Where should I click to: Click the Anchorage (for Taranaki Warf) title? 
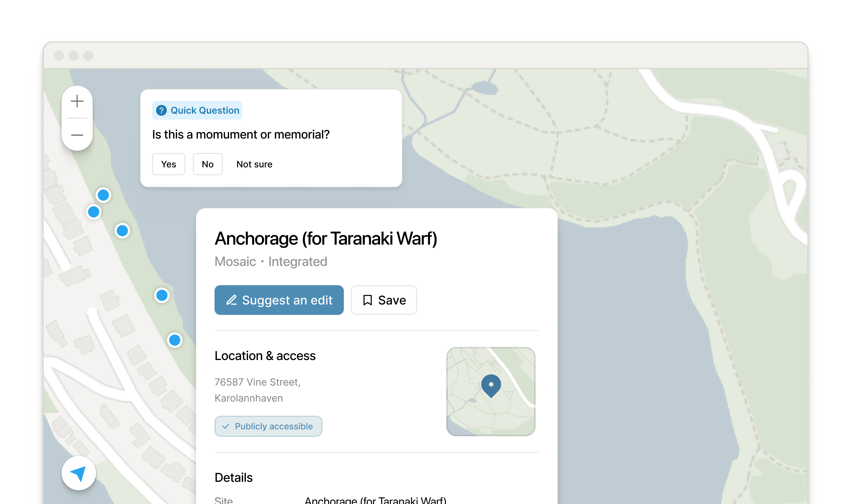click(326, 238)
